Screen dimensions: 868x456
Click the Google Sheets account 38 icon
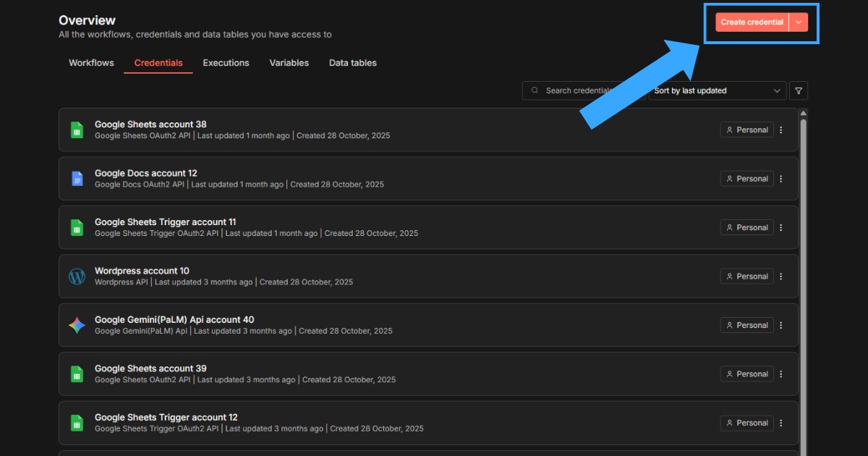pos(77,130)
